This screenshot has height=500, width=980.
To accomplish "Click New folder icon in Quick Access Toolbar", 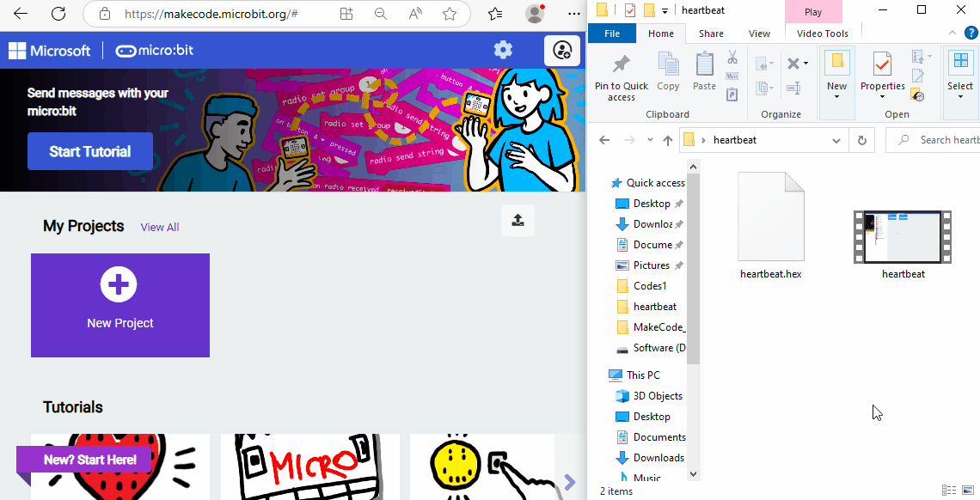I will 649,10.
